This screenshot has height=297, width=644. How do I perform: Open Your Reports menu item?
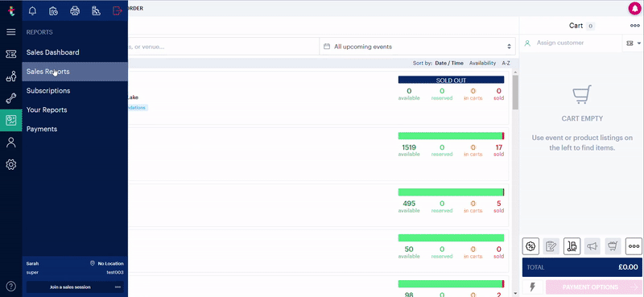pyautogui.click(x=75, y=109)
